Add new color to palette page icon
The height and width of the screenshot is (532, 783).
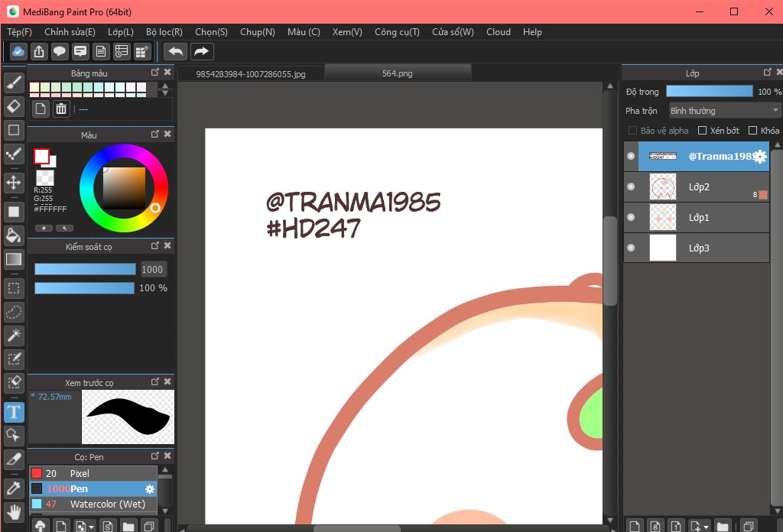(41, 109)
